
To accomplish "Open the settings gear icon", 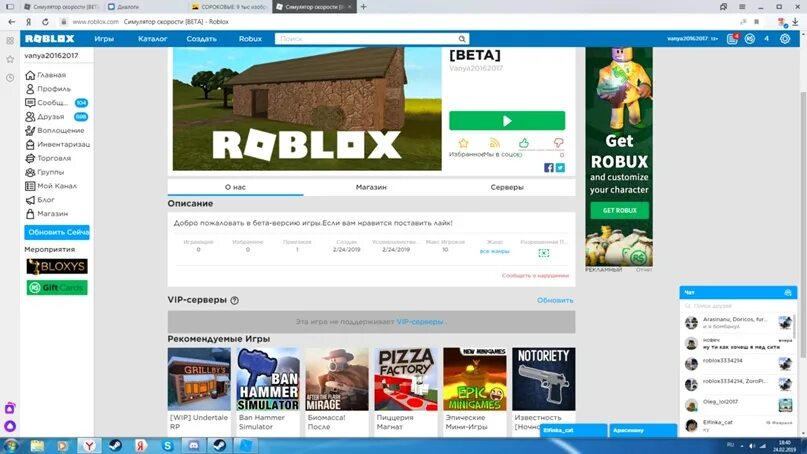I will (x=785, y=39).
